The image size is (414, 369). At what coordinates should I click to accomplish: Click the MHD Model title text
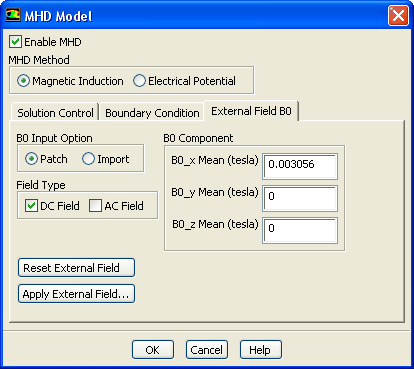click(58, 16)
